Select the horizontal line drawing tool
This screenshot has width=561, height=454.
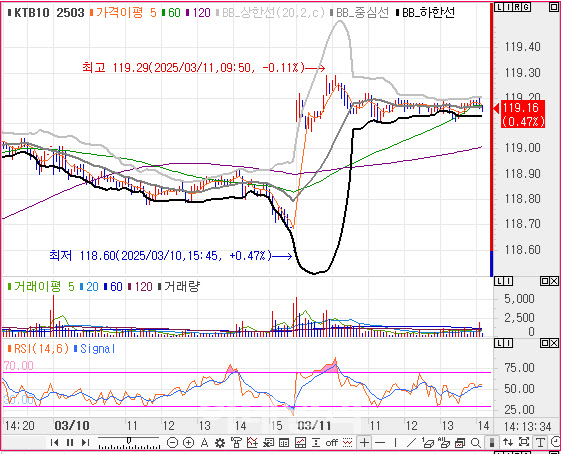click(x=380, y=443)
